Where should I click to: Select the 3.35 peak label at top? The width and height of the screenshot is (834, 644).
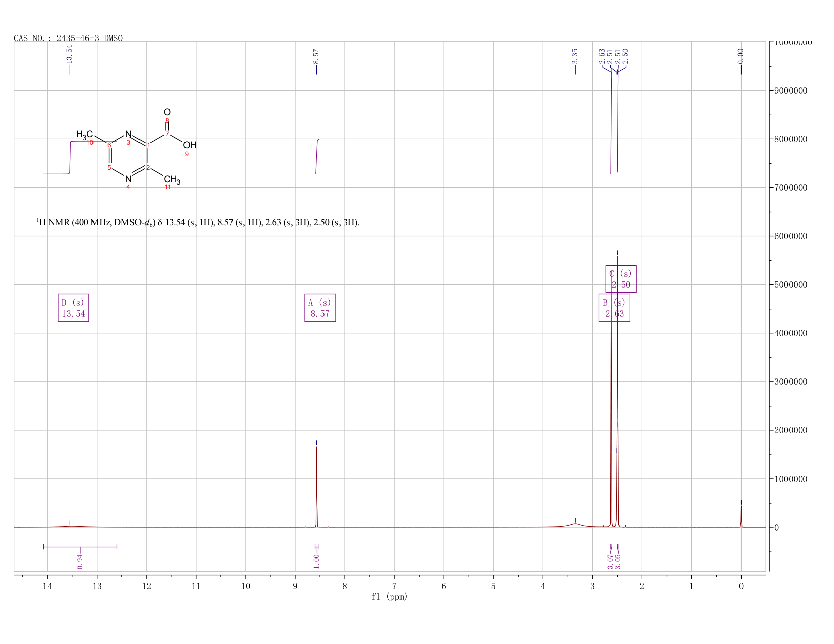(x=575, y=57)
